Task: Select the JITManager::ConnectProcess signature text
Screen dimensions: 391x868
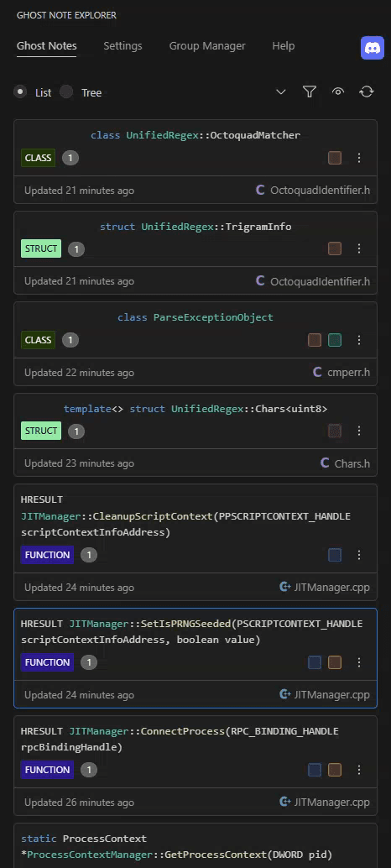Action: tap(180, 740)
